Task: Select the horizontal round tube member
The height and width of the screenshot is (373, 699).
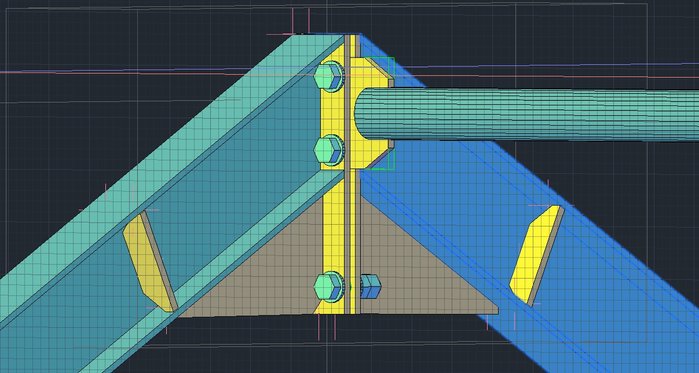Action: [x=526, y=114]
